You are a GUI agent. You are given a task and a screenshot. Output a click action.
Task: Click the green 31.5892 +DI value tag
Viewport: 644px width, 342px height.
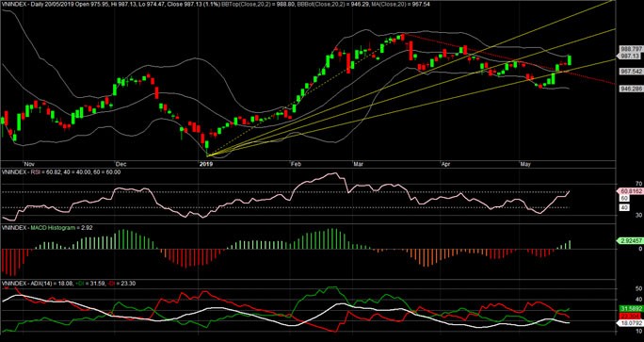tap(631, 309)
